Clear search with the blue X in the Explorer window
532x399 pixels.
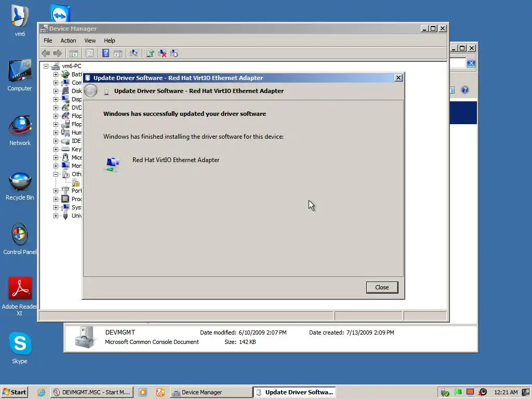tap(471, 63)
